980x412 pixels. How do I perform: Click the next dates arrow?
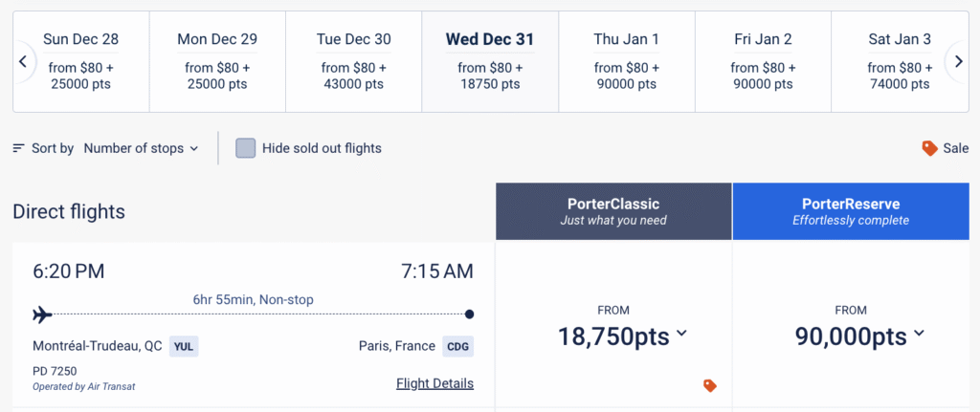pyautogui.click(x=956, y=61)
